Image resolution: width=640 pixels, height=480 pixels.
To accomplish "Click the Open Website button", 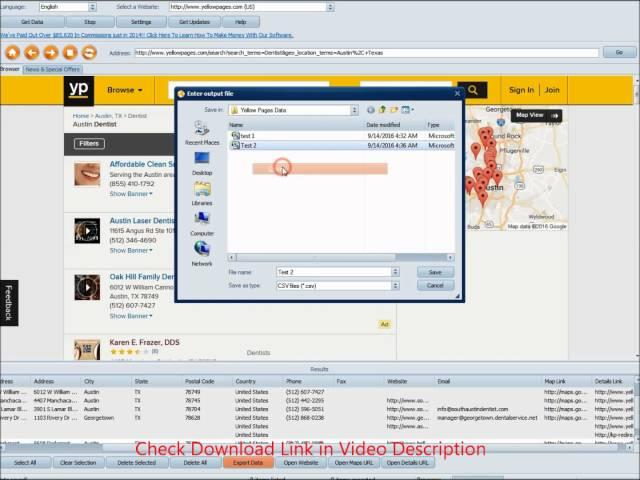I will pos(300,462).
